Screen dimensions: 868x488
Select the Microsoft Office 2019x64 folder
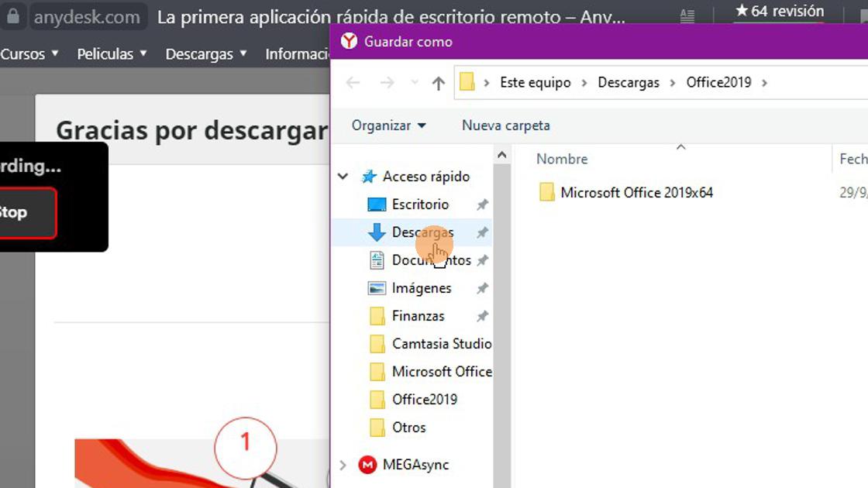[636, 193]
